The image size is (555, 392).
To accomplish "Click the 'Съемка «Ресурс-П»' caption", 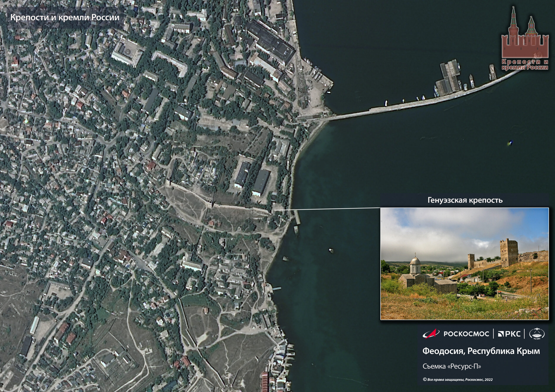I will click(452, 366).
